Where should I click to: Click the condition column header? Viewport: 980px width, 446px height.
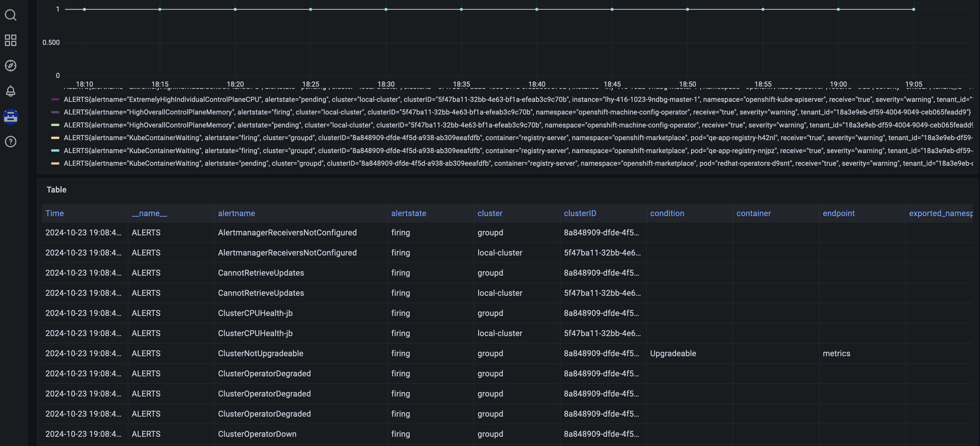[667, 214]
